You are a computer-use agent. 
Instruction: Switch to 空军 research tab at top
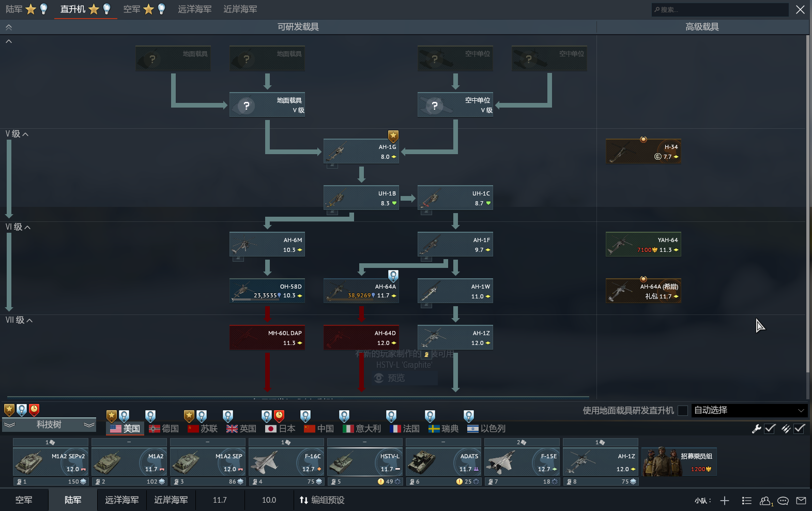(144, 9)
